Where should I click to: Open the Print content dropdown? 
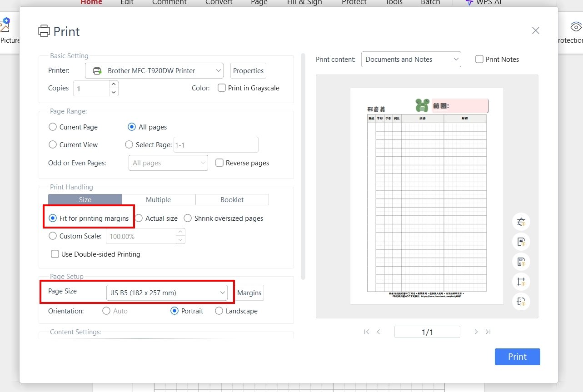point(411,60)
